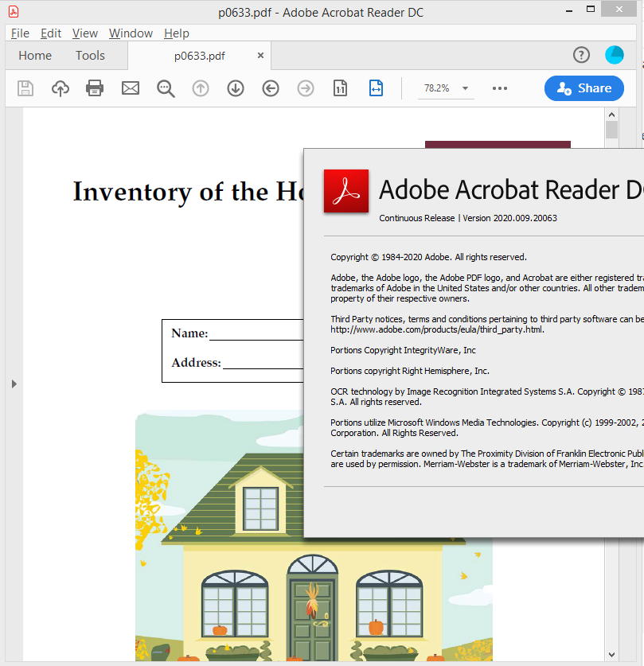Click the Previous view back-arrow icon

[x=270, y=88]
